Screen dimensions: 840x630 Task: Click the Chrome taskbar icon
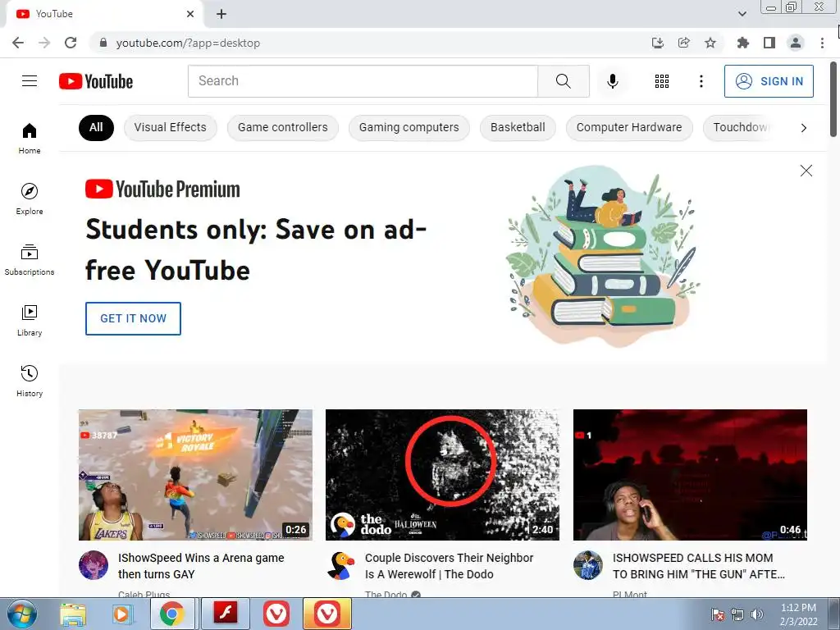(171, 614)
